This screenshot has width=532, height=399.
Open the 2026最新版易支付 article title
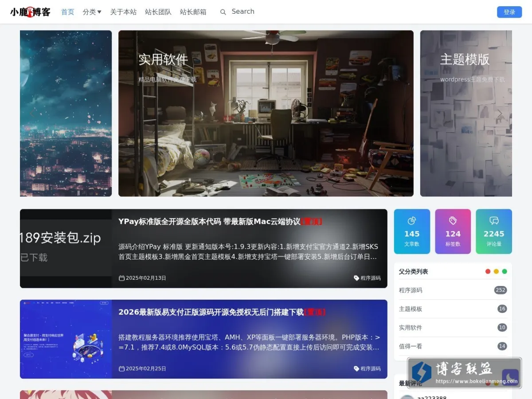[x=222, y=312]
